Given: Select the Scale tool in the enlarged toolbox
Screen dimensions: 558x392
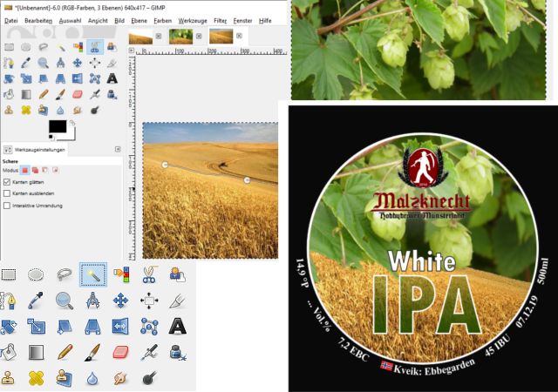Looking at the screenshot, I should pyautogui.click(x=37, y=327).
